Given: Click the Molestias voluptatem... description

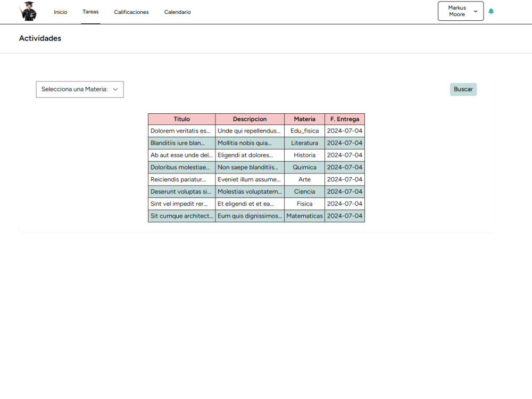Looking at the screenshot, I should 250,192.
